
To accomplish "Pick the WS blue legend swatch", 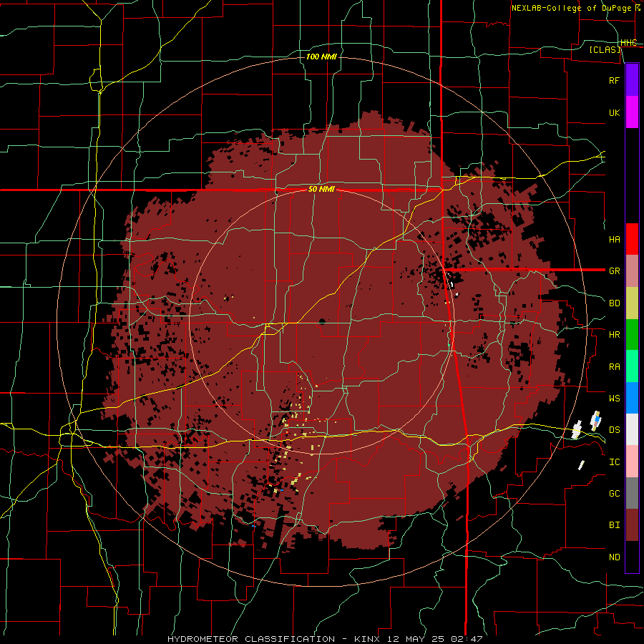I will (632, 398).
